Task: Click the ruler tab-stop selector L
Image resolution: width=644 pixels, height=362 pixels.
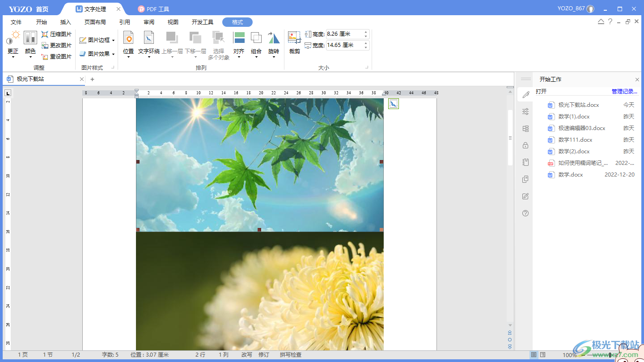Action: (x=8, y=93)
